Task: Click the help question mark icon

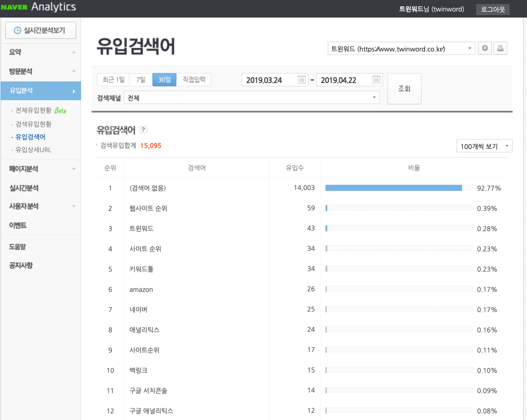Action: point(143,130)
